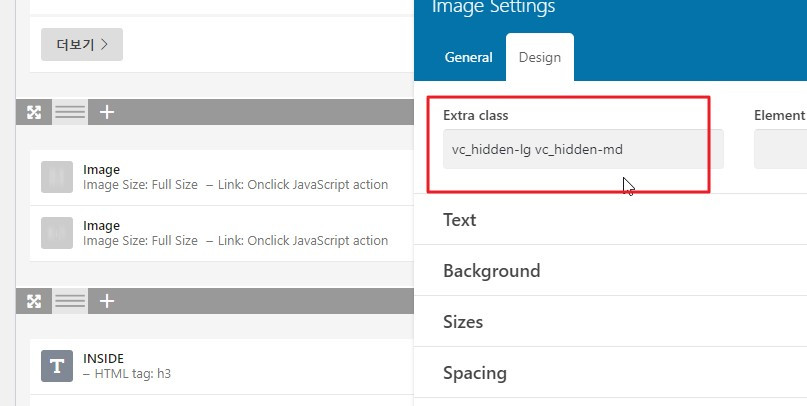Click the 더보기 button
This screenshot has width=807, height=406.
[82, 44]
